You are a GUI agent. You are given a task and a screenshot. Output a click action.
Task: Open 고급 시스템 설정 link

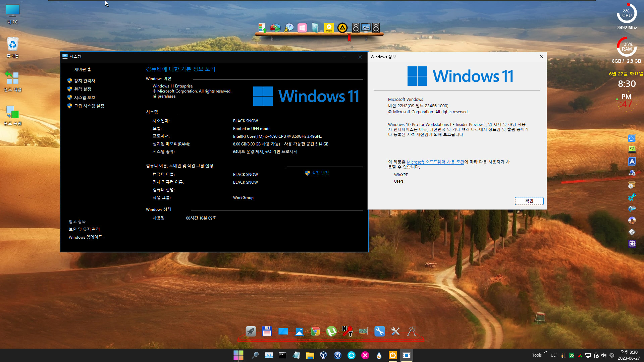[x=89, y=106]
